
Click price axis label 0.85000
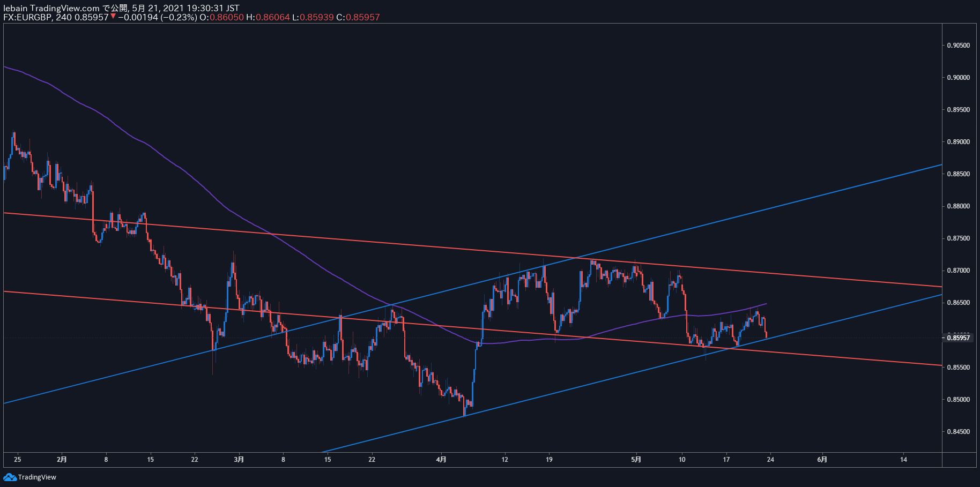[x=958, y=400]
